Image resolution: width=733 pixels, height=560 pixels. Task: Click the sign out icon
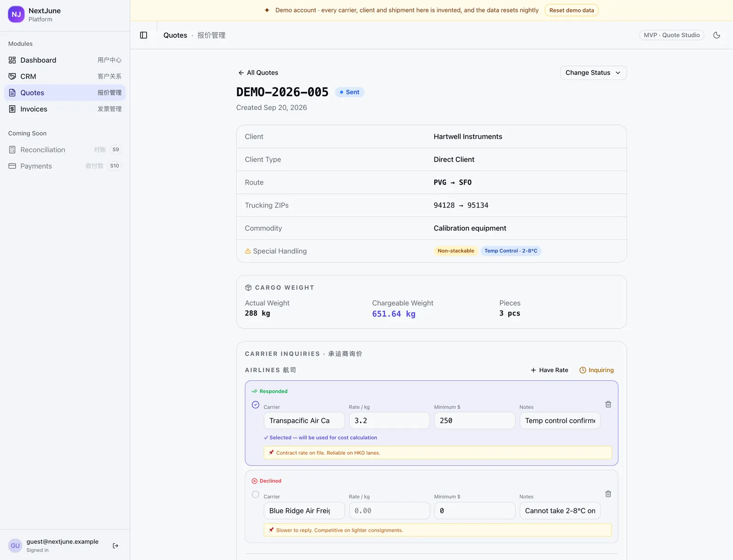pos(115,546)
